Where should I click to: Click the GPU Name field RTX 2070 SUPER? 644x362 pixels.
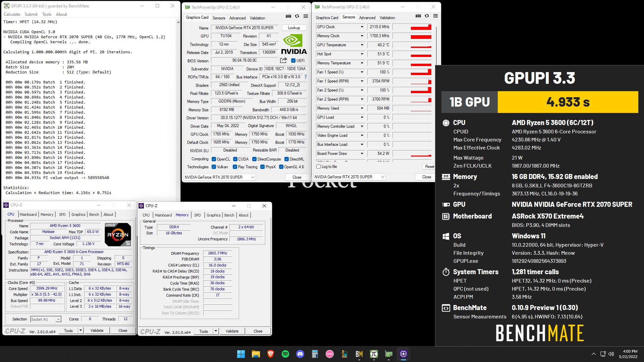click(244, 28)
